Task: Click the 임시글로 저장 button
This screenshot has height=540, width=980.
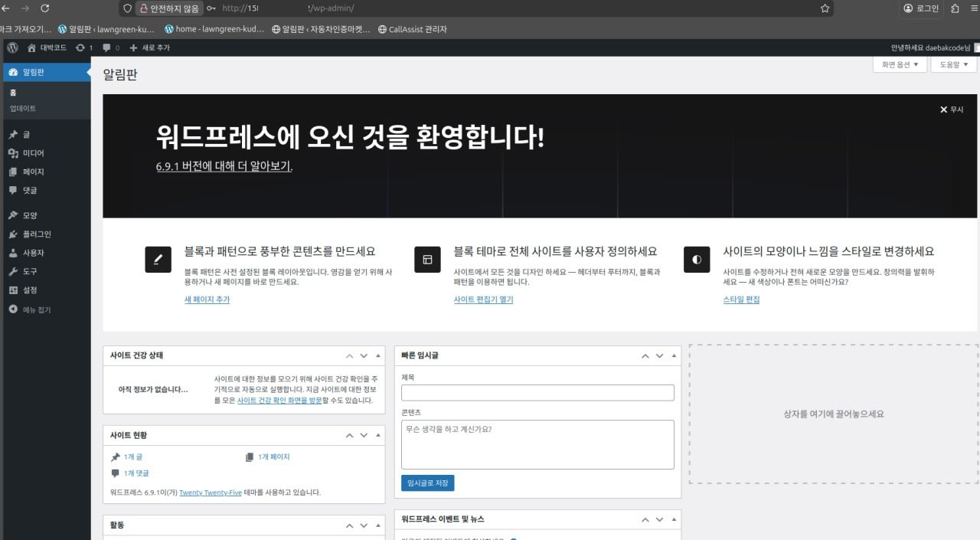Action: [x=427, y=483]
